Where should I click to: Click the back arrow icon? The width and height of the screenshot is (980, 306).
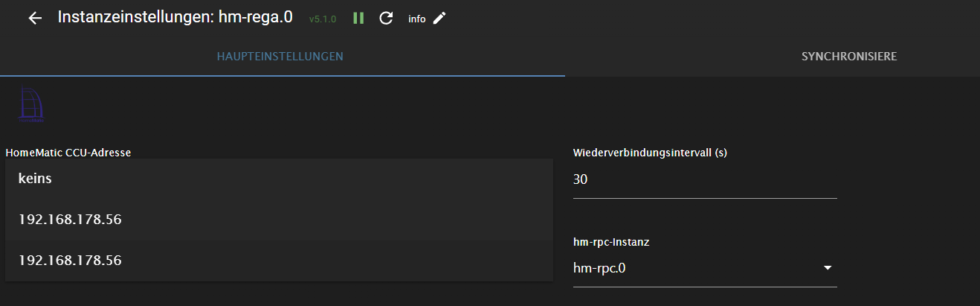point(35,18)
